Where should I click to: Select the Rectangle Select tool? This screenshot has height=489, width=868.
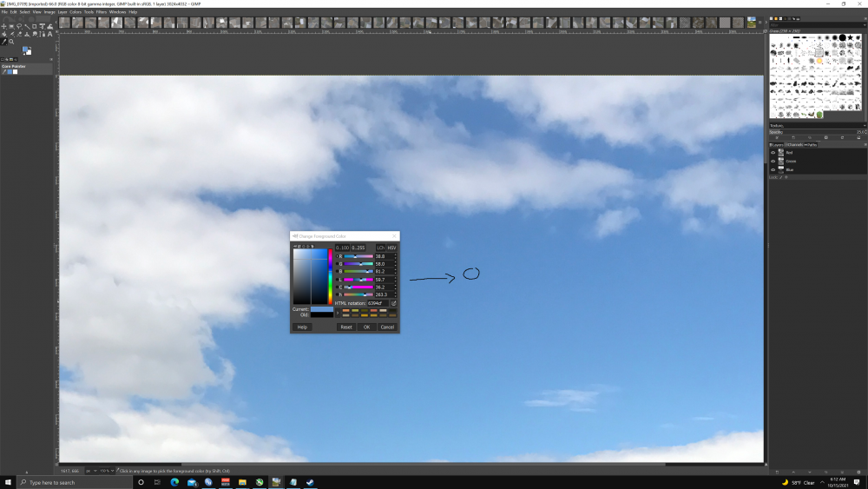pos(11,26)
